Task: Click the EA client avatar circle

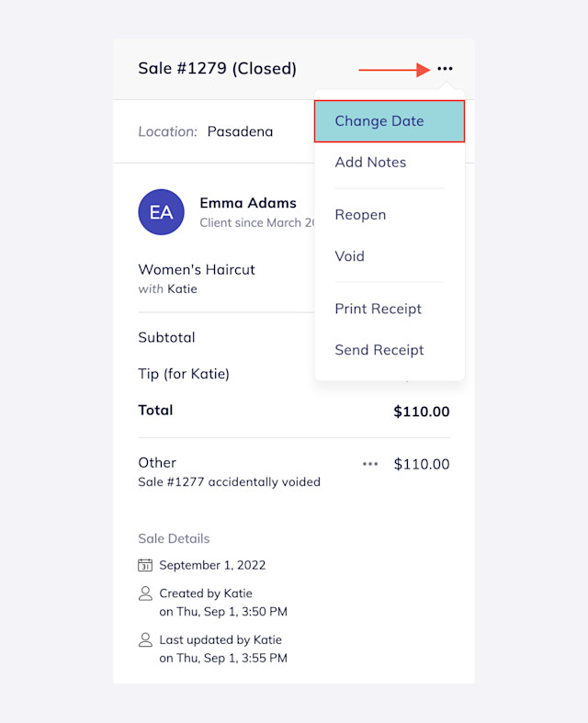Action: (x=162, y=212)
